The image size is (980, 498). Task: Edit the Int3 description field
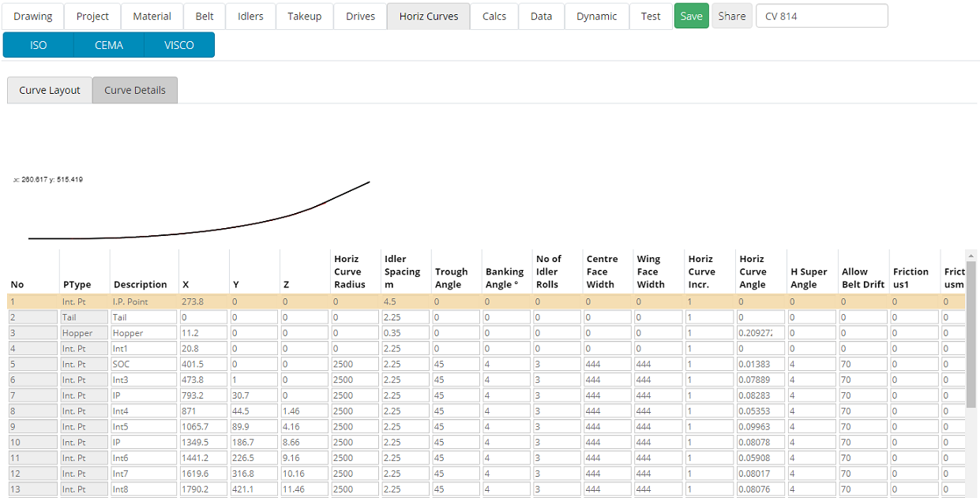point(145,380)
